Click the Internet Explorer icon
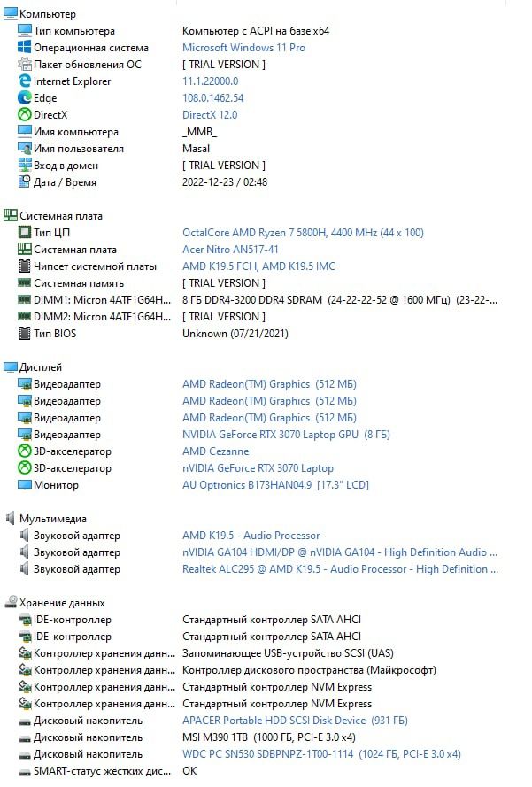This screenshot has height=787, width=532. (x=25, y=81)
